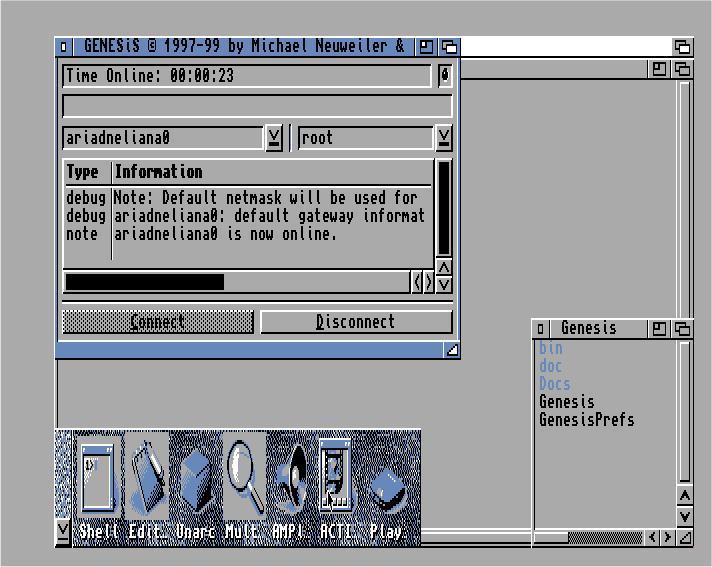The image size is (712, 567).
Task: Click the Genesis drawer window up arrow
Action: tap(685, 496)
